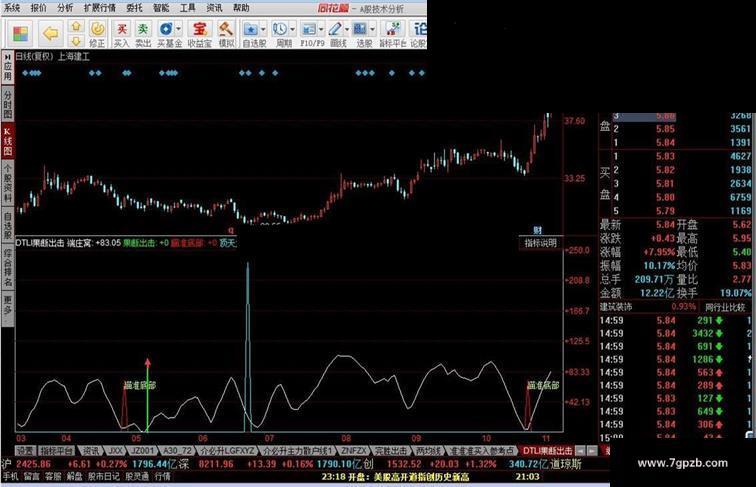Open the 委托 menu
The height and width of the screenshot is (487, 756).
pyautogui.click(x=134, y=8)
